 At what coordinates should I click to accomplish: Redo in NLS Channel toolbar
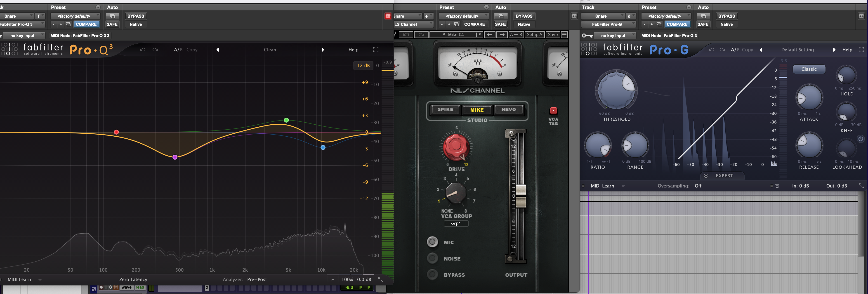[421, 34]
